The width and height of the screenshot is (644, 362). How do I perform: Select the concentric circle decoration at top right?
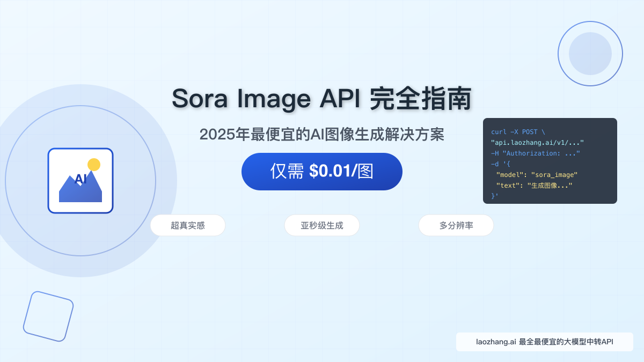[x=590, y=54]
